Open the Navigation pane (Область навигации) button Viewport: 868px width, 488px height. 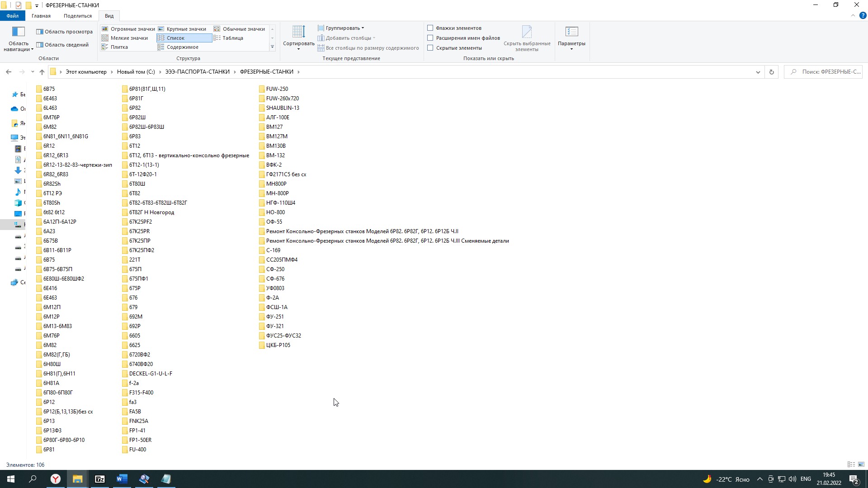coord(19,38)
